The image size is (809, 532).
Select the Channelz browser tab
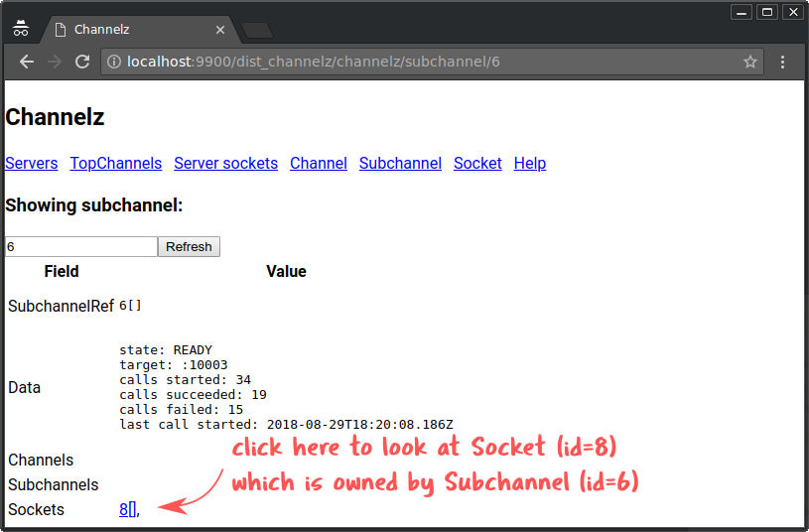(129, 30)
